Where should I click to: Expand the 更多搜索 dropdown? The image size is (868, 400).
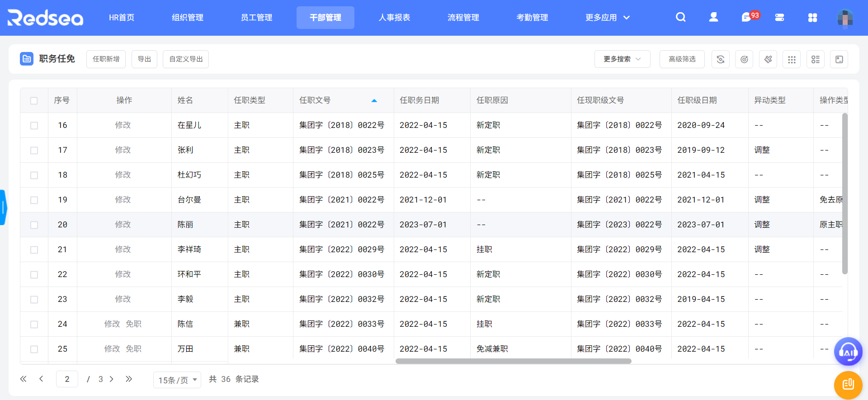pyautogui.click(x=622, y=59)
